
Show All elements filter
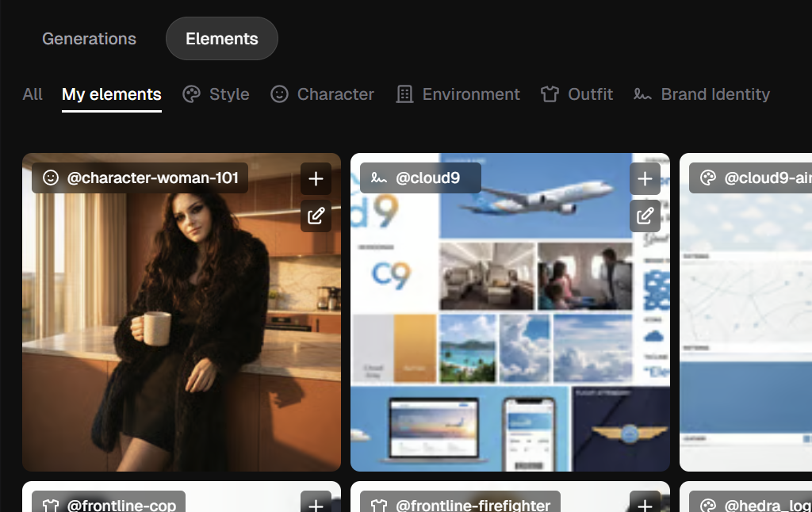pos(33,94)
